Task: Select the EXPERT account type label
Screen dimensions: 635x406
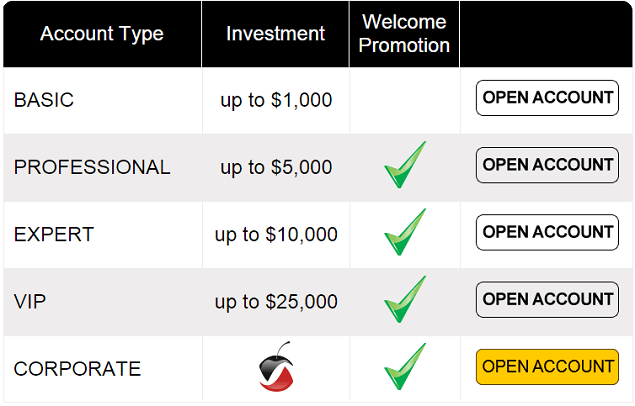Action: click(54, 234)
